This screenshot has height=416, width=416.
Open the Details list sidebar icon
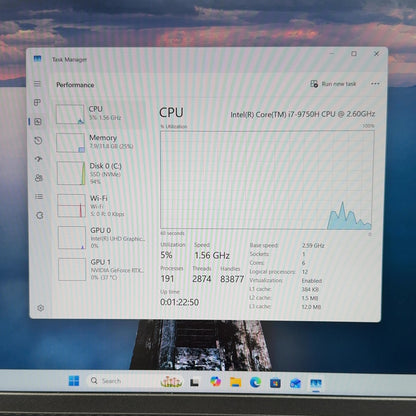(39, 197)
